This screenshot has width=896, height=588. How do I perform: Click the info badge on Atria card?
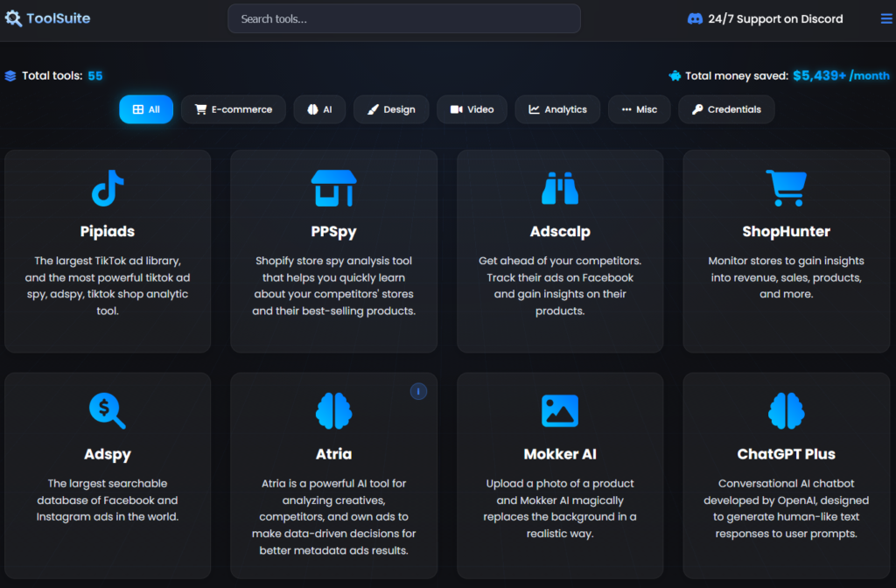pyautogui.click(x=418, y=391)
